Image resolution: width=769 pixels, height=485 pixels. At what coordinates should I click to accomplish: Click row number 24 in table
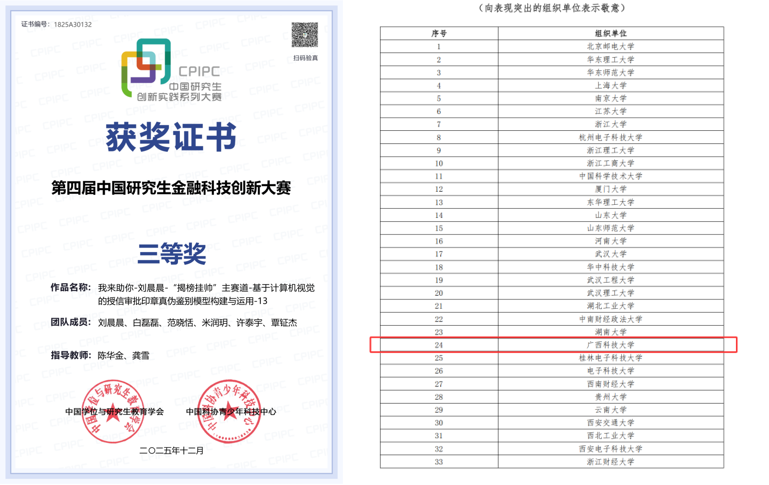pyautogui.click(x=437, y=345)
